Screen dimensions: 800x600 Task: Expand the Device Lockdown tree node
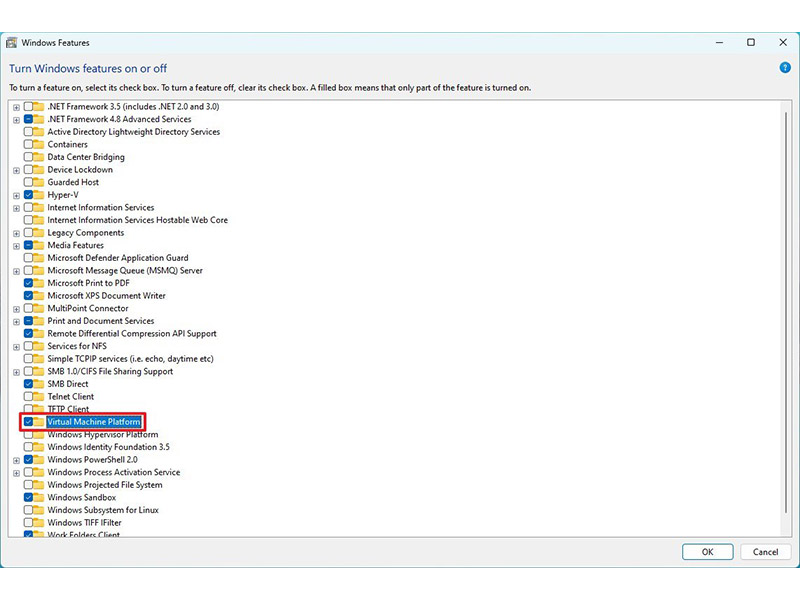coord(16,170)
